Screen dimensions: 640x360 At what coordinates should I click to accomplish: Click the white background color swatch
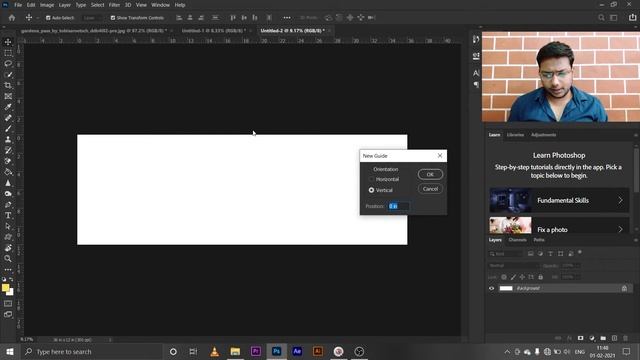11,293
